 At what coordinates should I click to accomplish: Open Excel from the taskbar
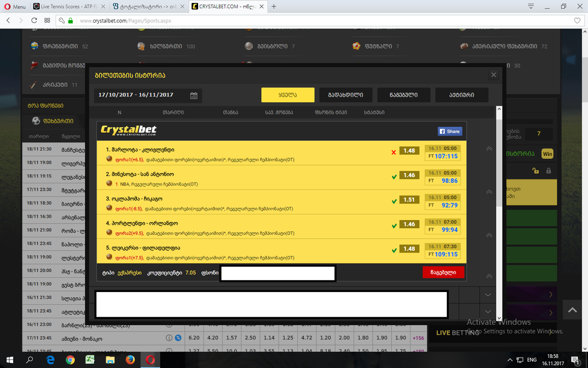[90, 360]
